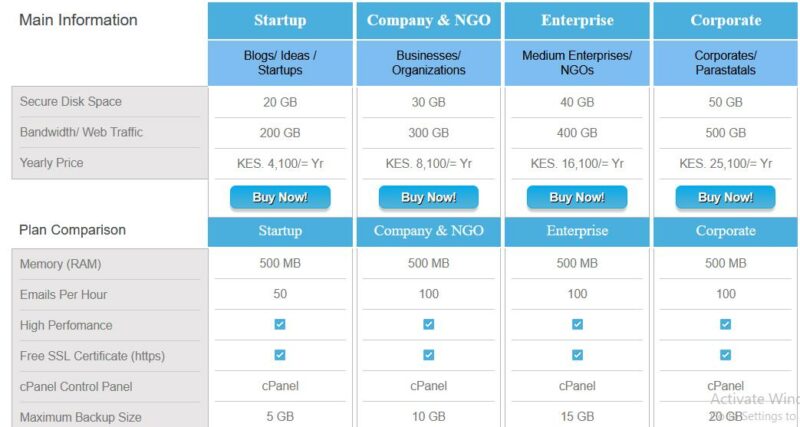This screenshot has height=427, width=800.
Task: Select Startup header in Plan Comparison row
Action: click(280, 231)
